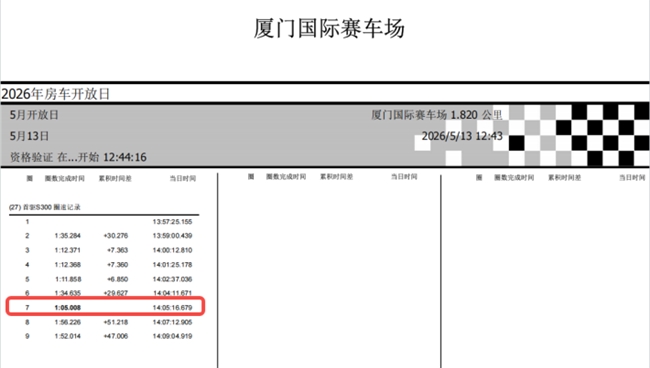This screenshot has width=650, height=368.
Task: Select the 12:44:16 start time
Action: (125, 157)
